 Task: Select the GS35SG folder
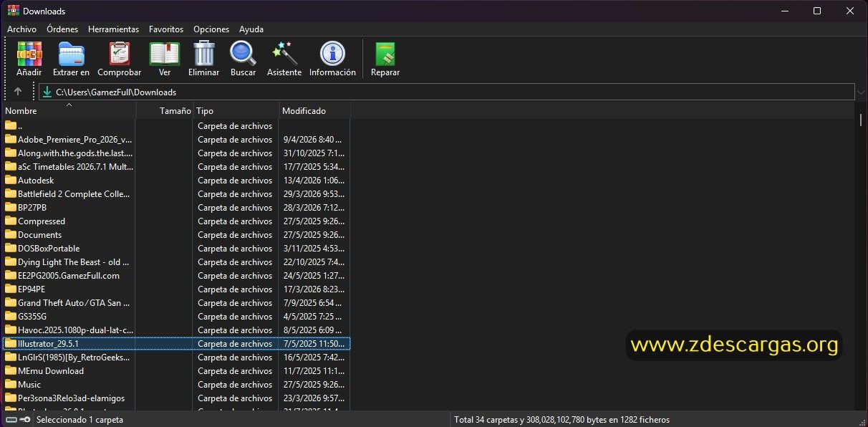point(176,316)
